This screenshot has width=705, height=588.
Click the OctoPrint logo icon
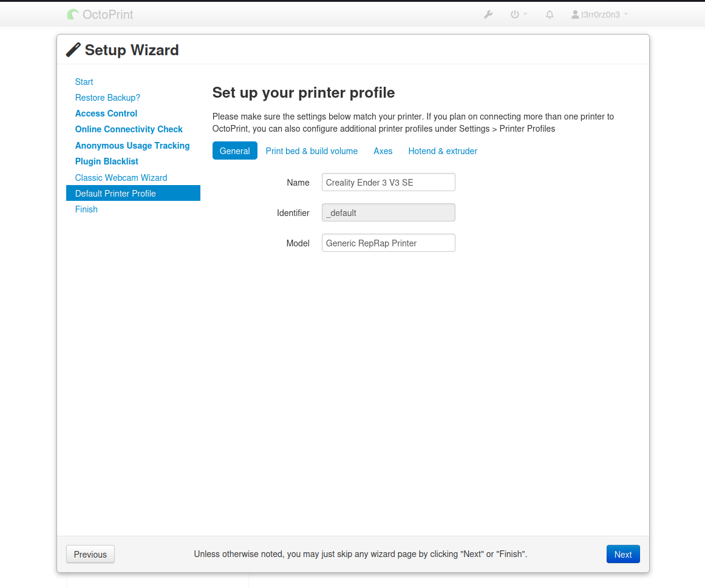click(x=73, y=15)
